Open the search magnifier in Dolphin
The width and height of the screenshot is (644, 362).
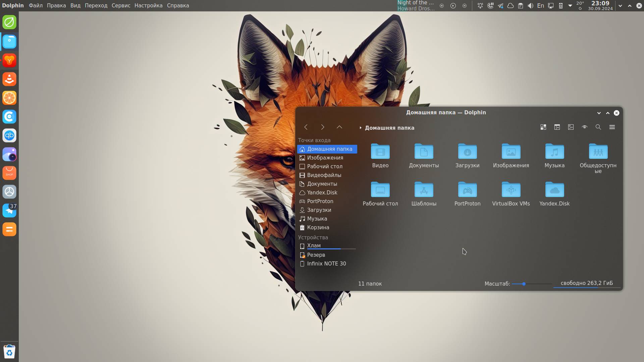(x=598, y=127)
